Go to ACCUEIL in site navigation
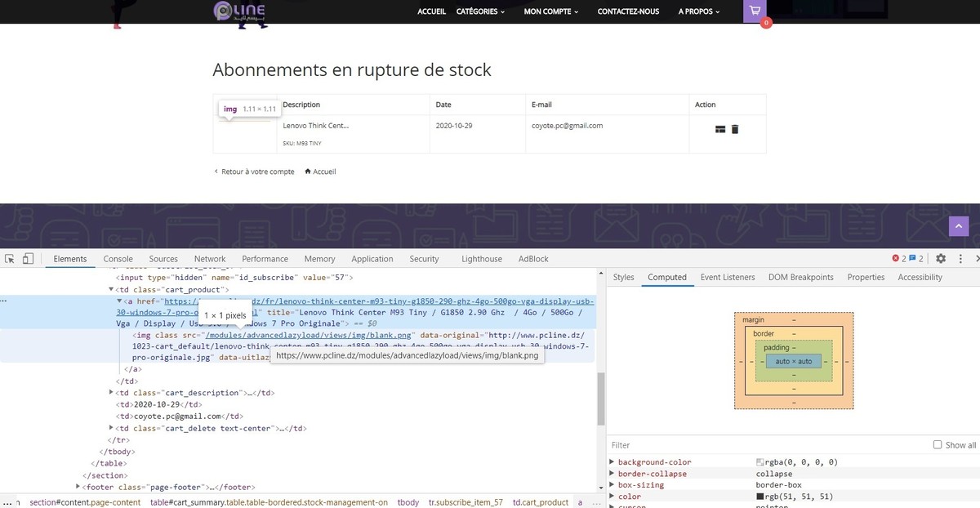Image resolution: width=980 pixels, height=508 pixels. point(431,11)
